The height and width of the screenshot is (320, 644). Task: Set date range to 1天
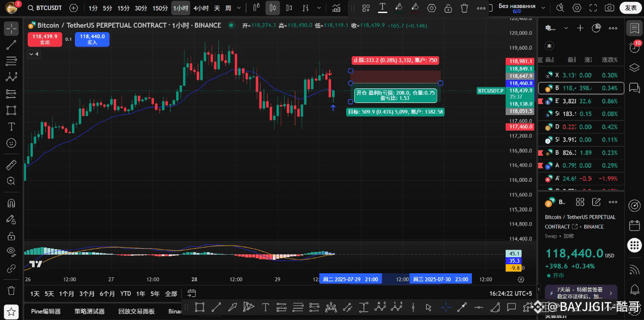(x=35, y=294)
